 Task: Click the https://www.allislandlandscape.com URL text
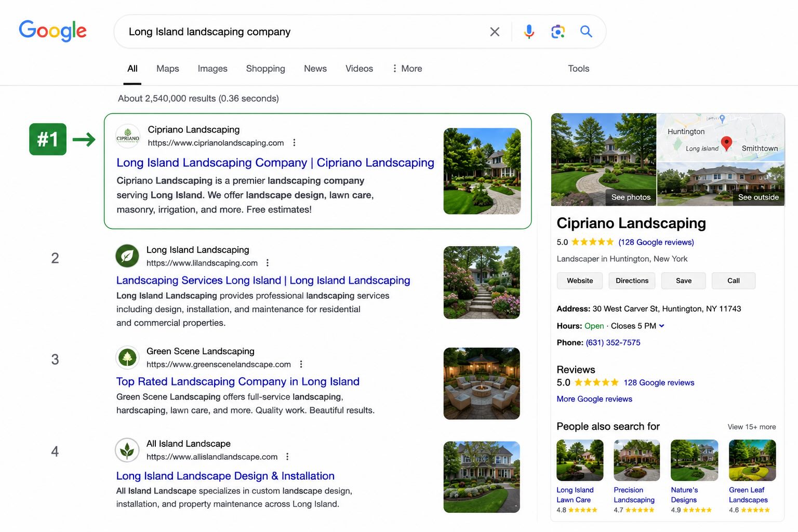click(x=212, y=457)
